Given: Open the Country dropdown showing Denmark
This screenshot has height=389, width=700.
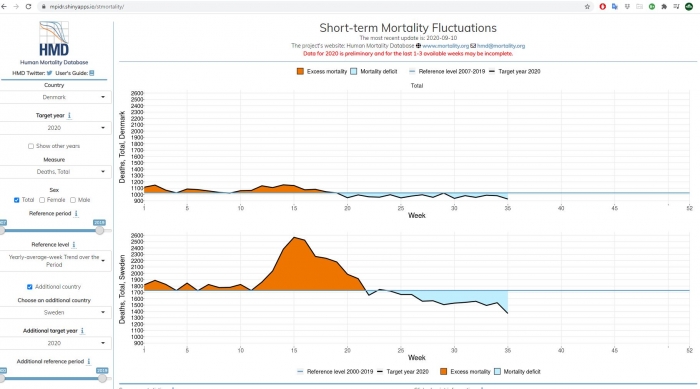Looking at the screenshot, I should tap(54, 97).
